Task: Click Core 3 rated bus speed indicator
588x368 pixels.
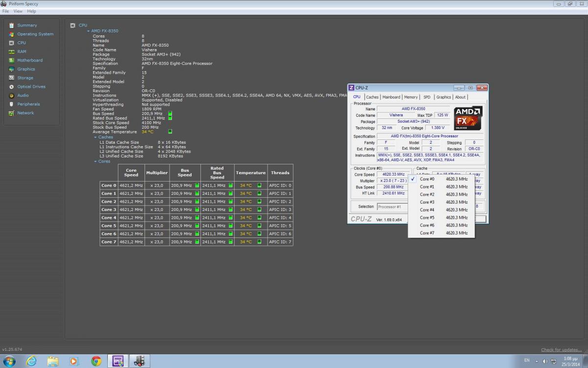Action: (230, 210)
